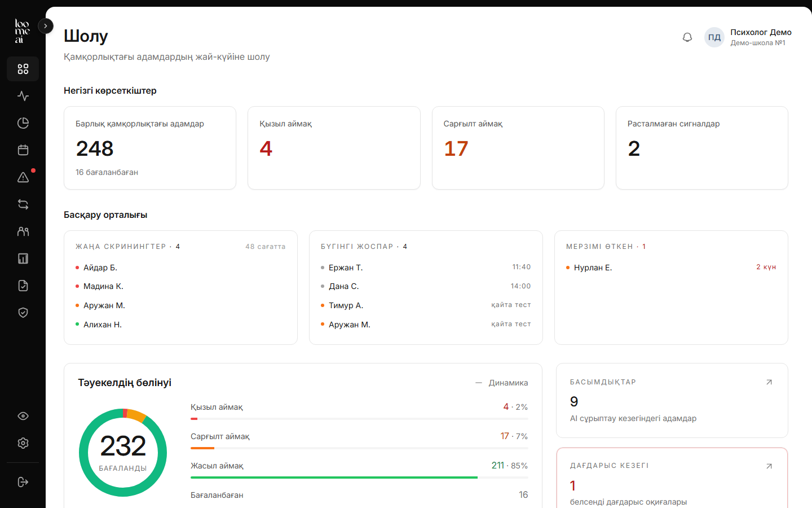This screenshot has height=508, width=812.
Task: Open the shield check sidebar icon
Action: [23, 313]
